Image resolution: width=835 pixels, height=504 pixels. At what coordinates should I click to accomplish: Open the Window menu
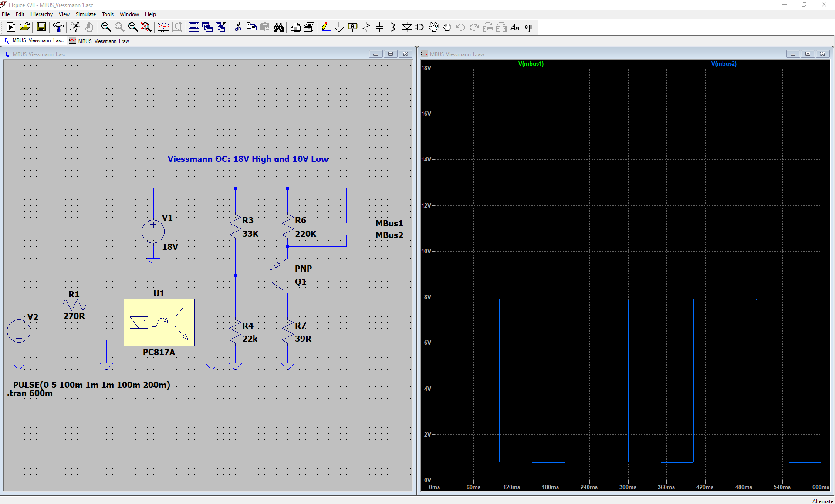click(129, 14)
